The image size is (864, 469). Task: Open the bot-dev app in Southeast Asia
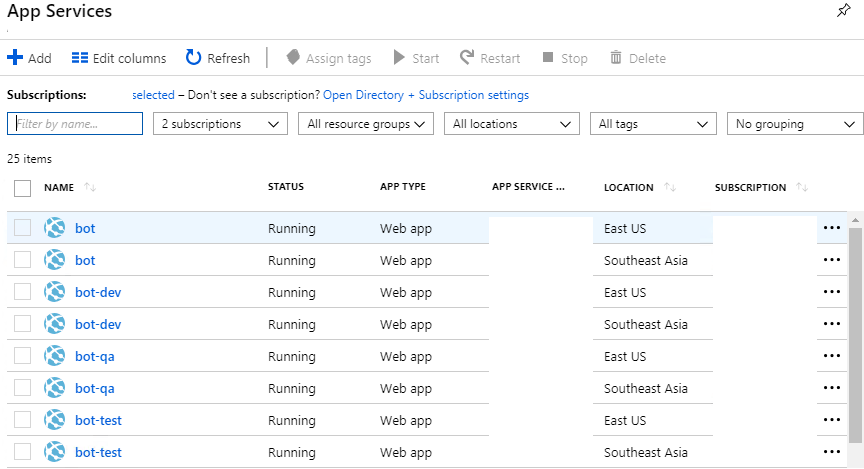coord(98,324)
